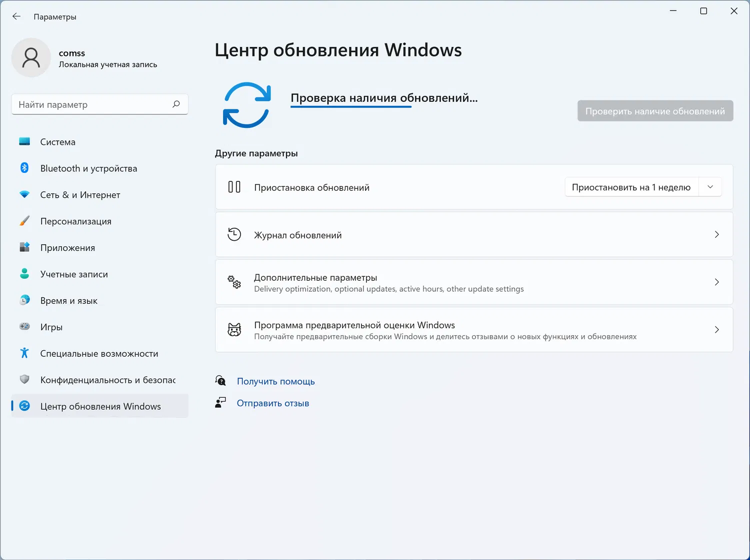Viewport: 750px width, 560px height.
Task: Expand the pause duration dropdown arrow
Action: coord(709,186)
